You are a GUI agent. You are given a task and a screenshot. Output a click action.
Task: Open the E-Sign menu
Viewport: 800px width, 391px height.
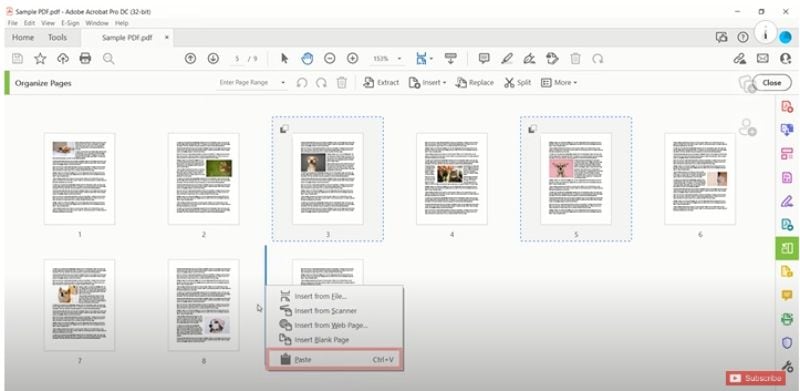pyautogui.click(x=70, y=23)
